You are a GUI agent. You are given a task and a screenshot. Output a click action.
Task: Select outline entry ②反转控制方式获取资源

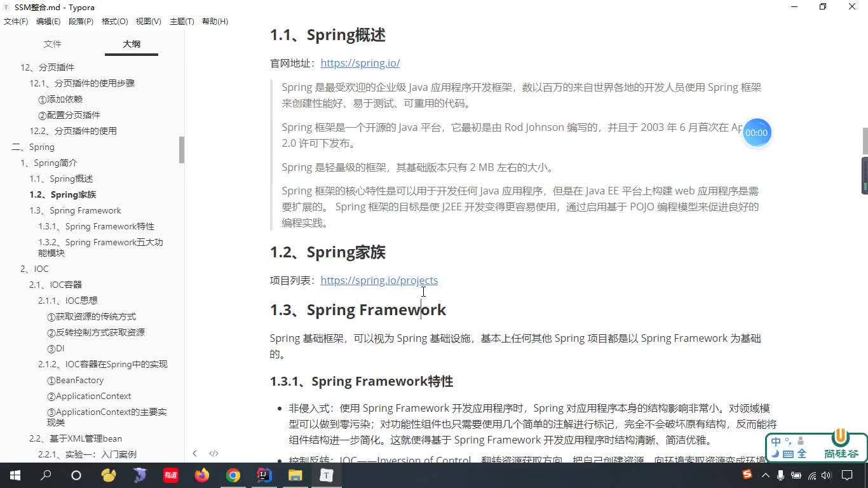click(96, 332)
